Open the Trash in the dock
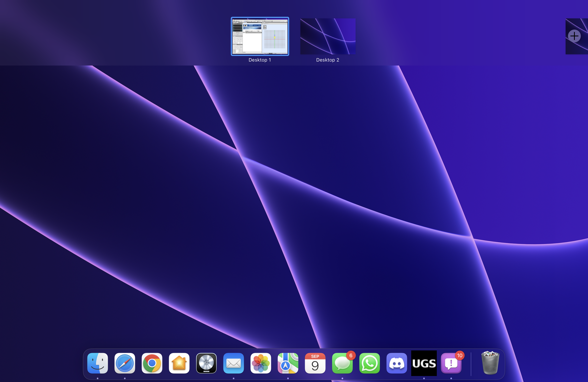The width and height of the screenshot is (588, 382). pos(490,363)
